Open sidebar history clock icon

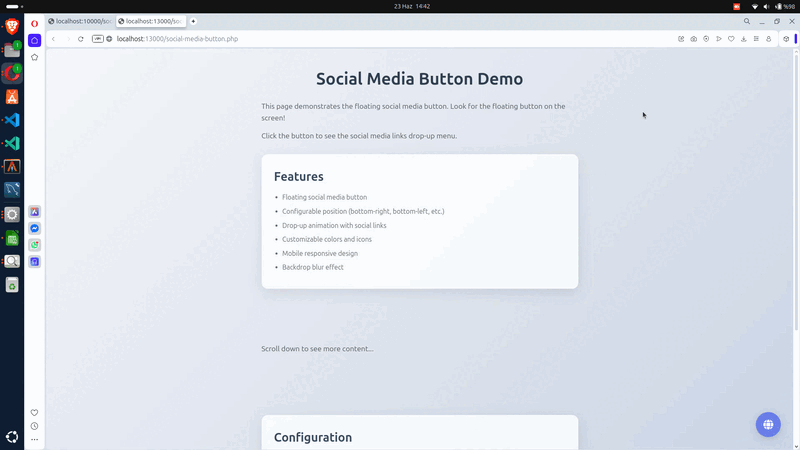pyautogui.click(x=35, y=426)
